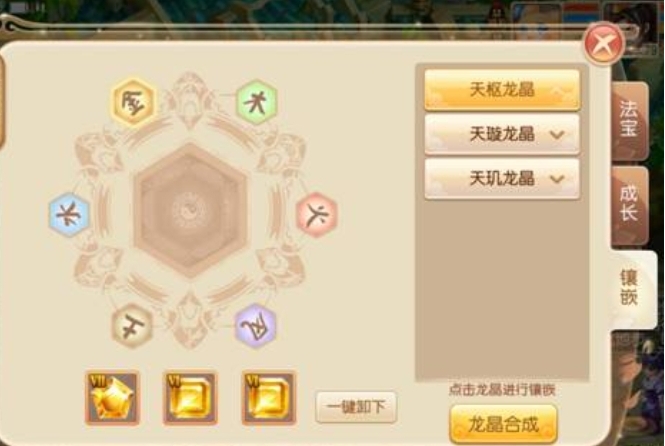Expand the 天璇龙晶 chevron arrow
This screenshot has width=665, height=446.
pyautogui.click(x=557, y=135)
